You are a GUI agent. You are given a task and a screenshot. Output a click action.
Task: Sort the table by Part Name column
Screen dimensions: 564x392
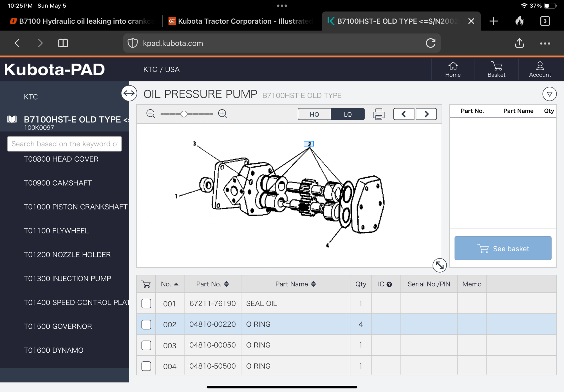295,284
